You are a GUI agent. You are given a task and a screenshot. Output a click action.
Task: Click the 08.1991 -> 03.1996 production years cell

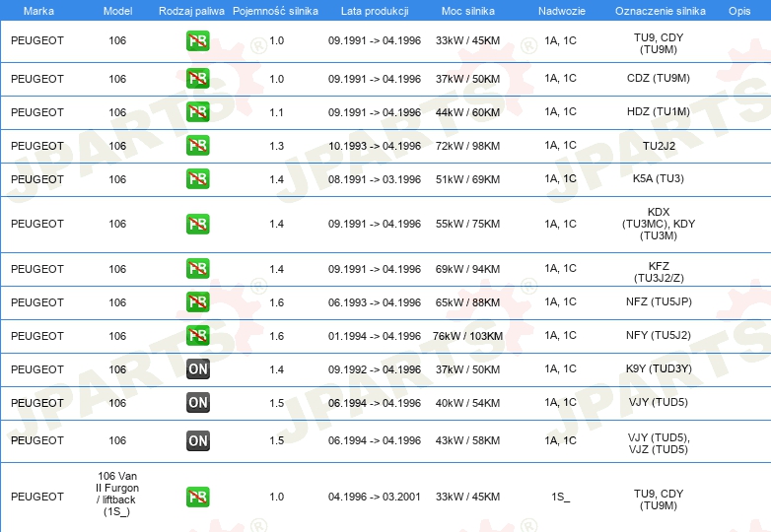point(375,179)
